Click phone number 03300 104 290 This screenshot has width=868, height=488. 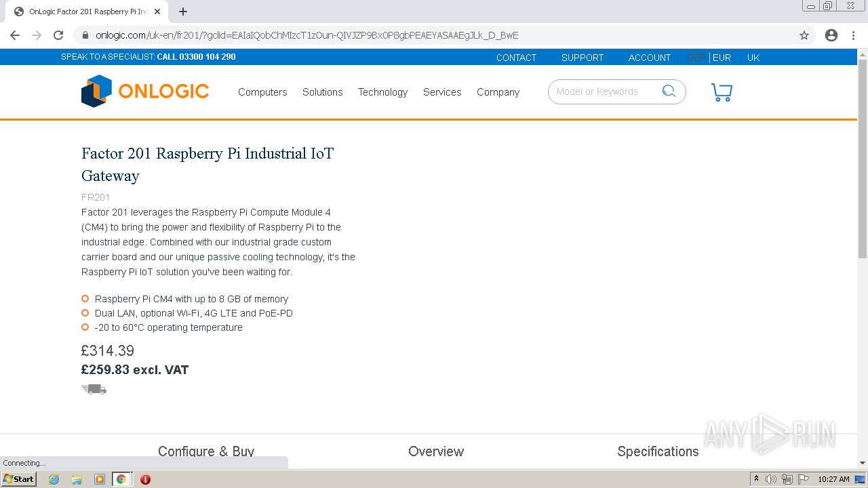coord(208,57)
